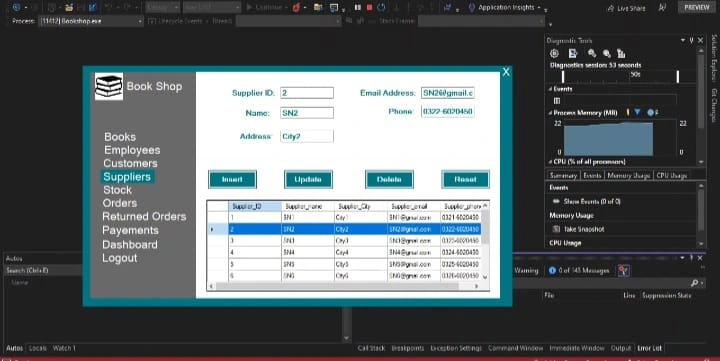Click Take Snapshot camera icon
The image size is (720, 361).
click(556, 229)
